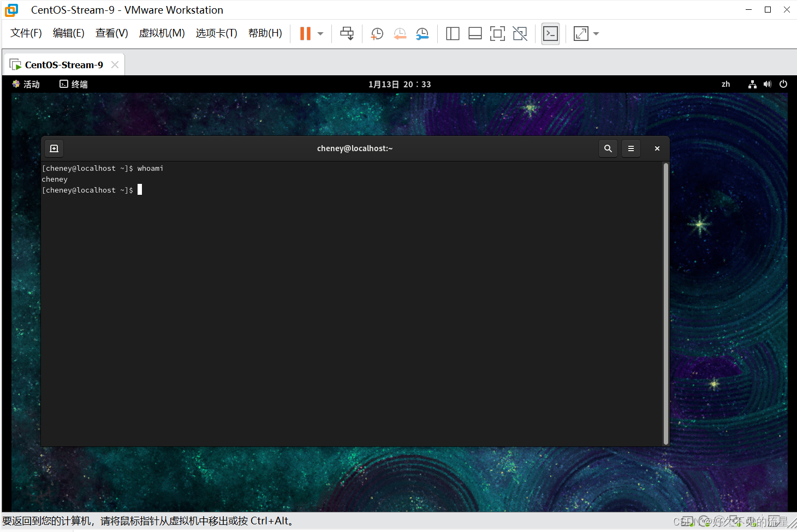Viewport: 797px width, 532px height.
Task: Search in terminal with magnifier icon
Action: click(x=608, y=148)
